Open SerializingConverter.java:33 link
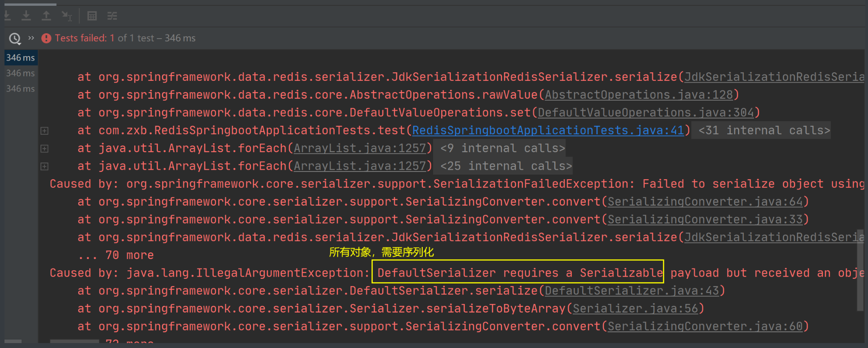 pos(705,220)
